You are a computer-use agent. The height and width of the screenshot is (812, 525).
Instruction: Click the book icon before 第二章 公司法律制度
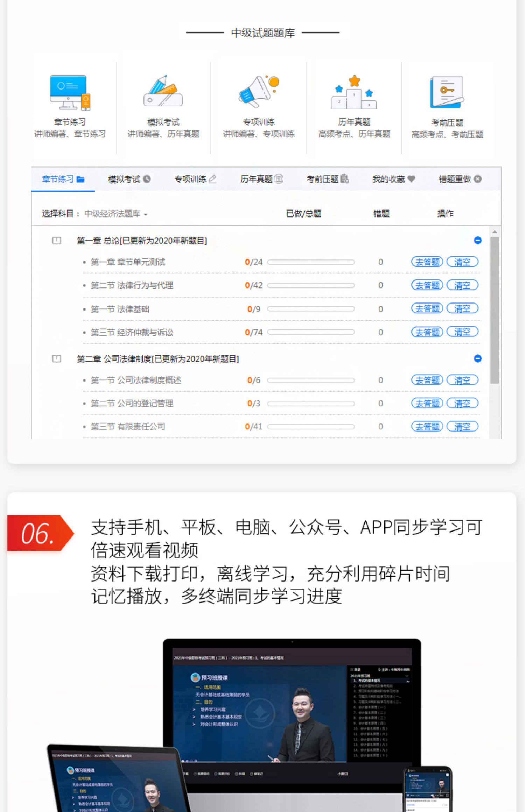[x=57, y=359]
